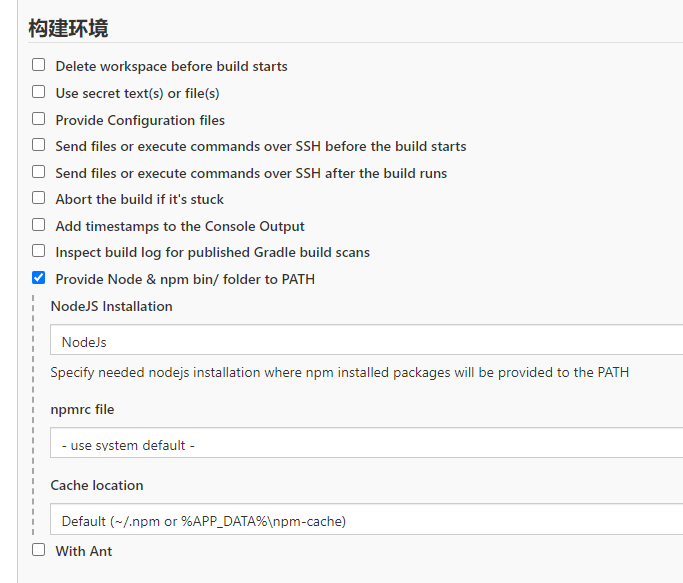The height and width of the screenshot is (583, 683).
Task: Click the 构建环境 section heading
Action: 68,28
